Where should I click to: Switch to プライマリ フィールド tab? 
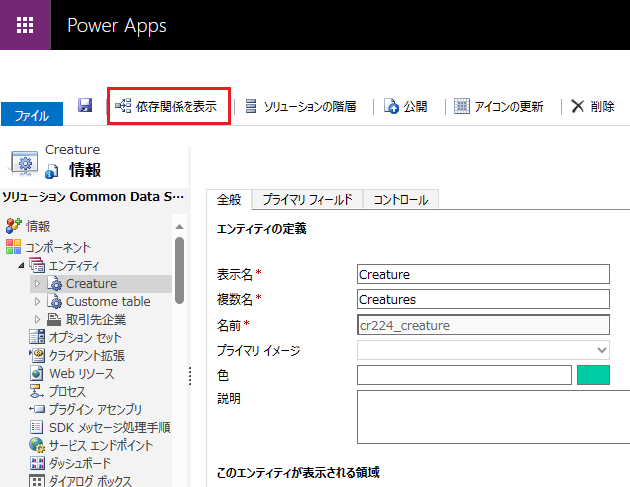tap(307, 200)
